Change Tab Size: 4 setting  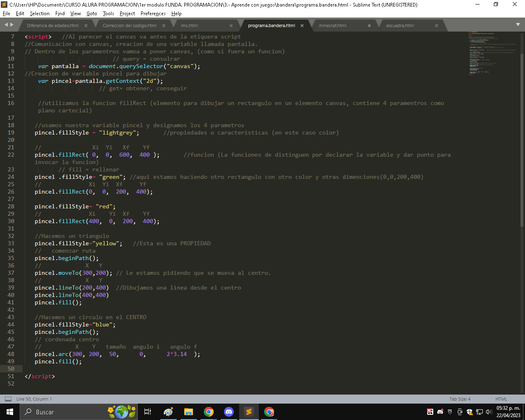460,399
